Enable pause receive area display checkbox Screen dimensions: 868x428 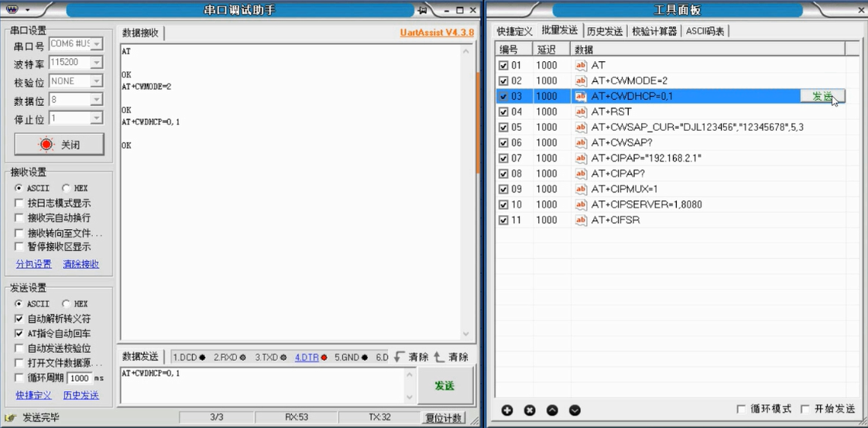click(x=19, y=247)
